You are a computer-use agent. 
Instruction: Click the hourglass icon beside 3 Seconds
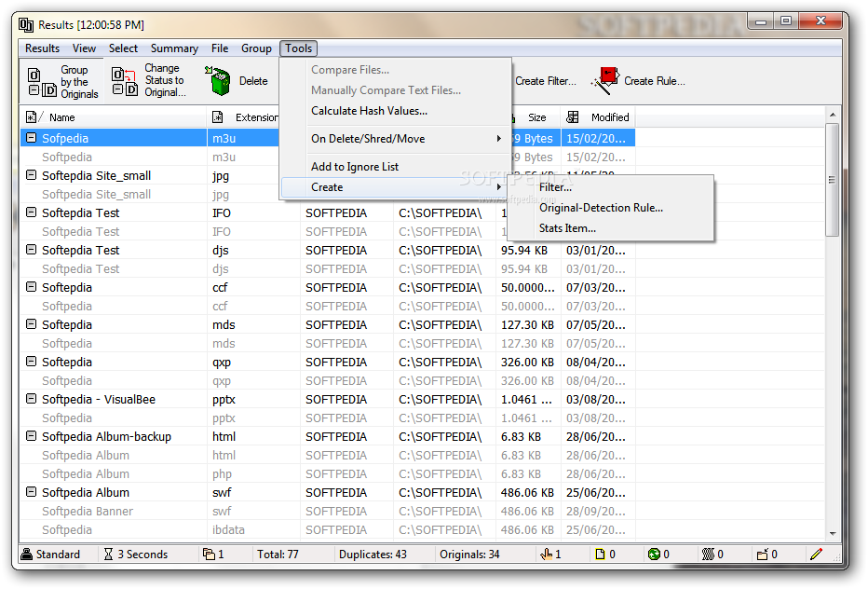tap(108, 555)
